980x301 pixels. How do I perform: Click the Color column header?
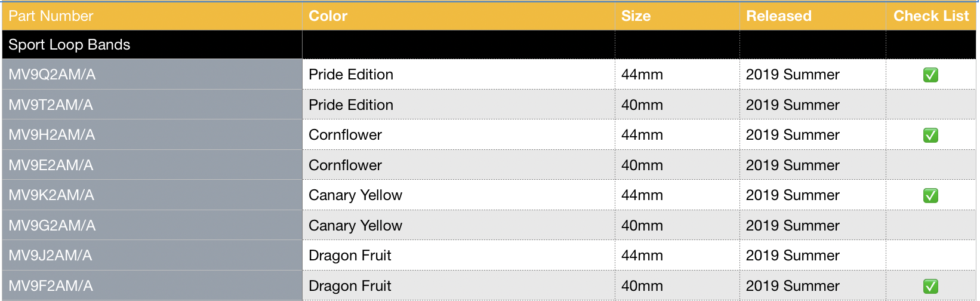point(328,16)
